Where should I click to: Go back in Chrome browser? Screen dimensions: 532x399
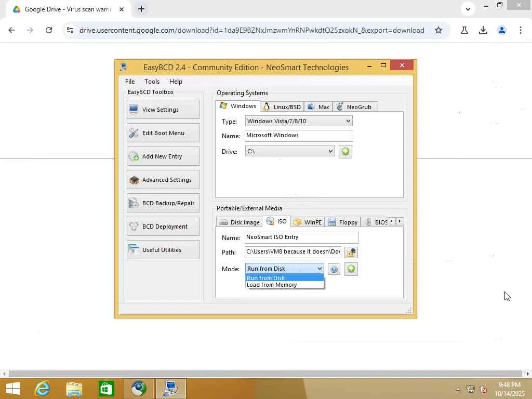tap(11, 30)
